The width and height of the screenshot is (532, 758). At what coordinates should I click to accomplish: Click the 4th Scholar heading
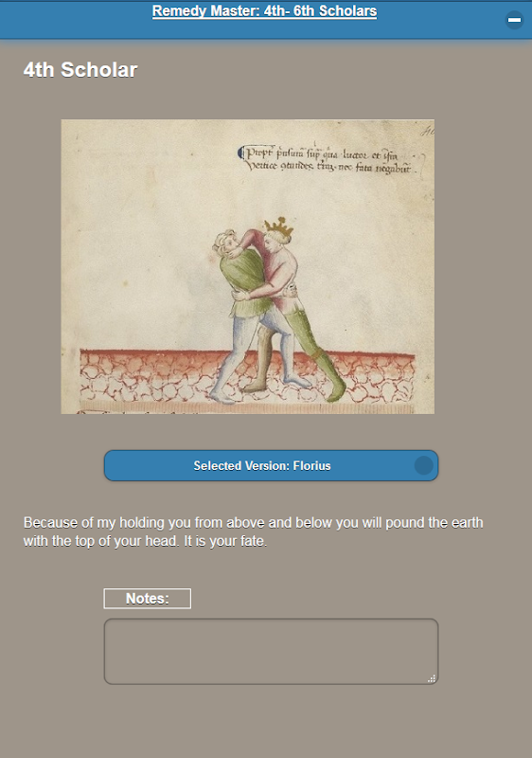80,70
